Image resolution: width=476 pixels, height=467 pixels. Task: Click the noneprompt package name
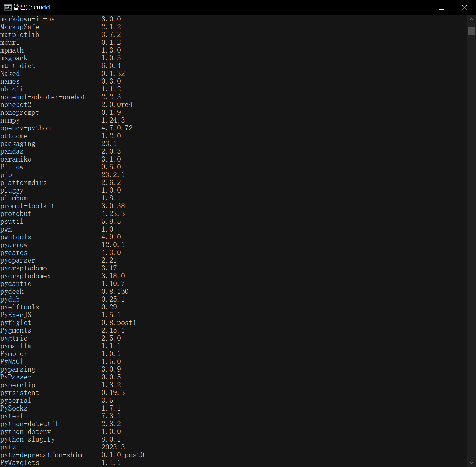[20, 113]
